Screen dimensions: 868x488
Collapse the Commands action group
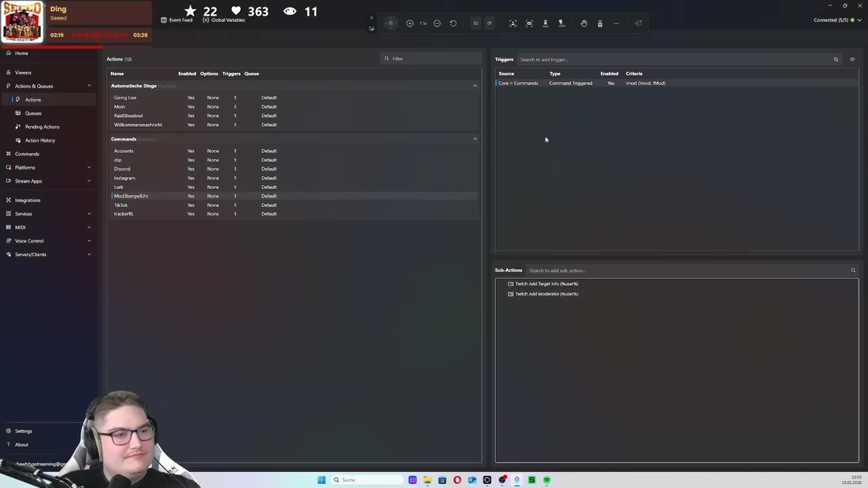(x=475, y=139)
